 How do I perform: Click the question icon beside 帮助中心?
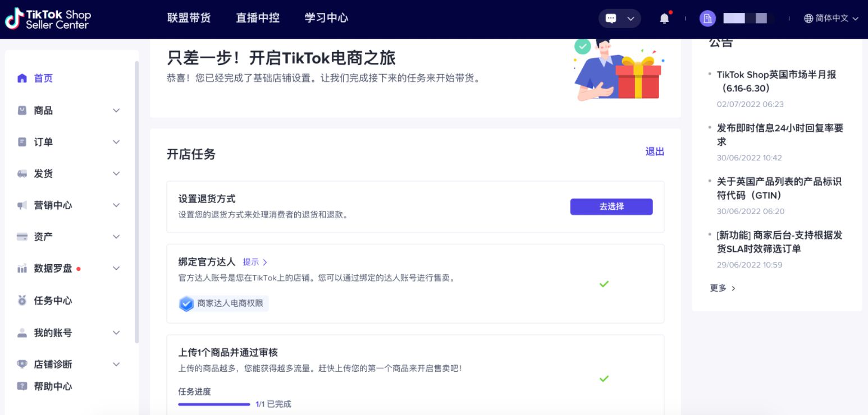point(22,386)
